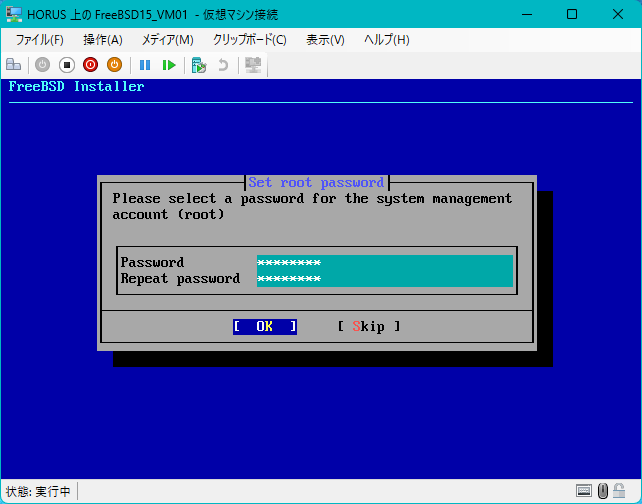This screenshot has width=642, height=504.
Task: Turn off the VM with the stop icon
Action: (67, 65)
